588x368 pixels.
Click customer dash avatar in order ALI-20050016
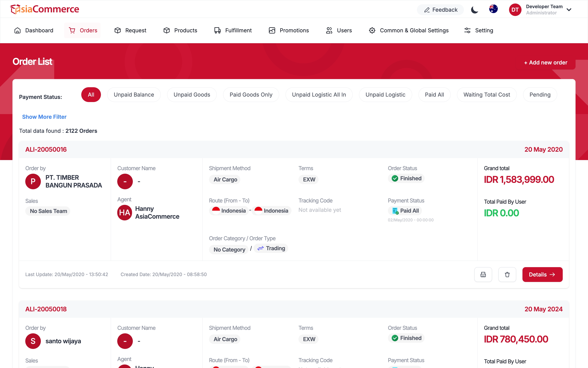(x=125, y=181)
